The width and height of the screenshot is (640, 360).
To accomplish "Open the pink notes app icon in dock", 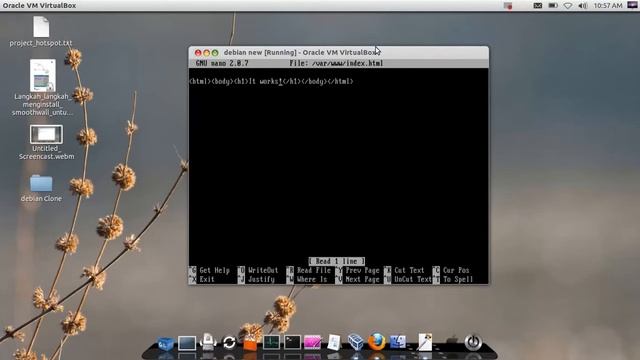I will [313, 342].
